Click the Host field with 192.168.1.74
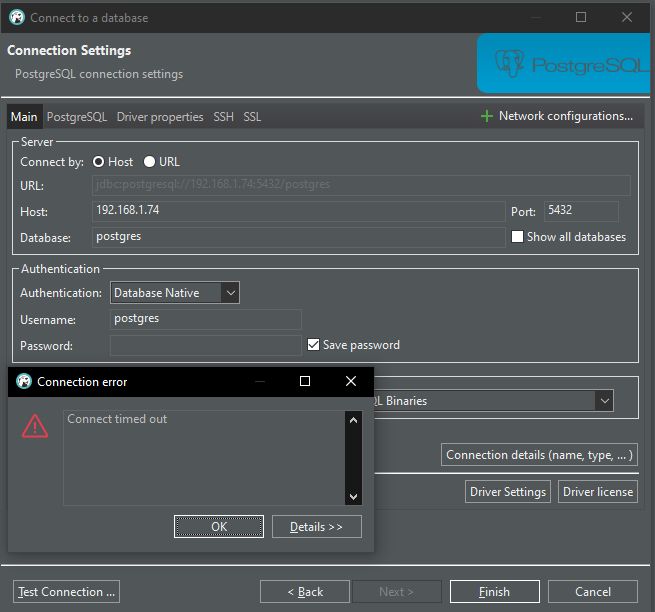This screenshot has height=612, width=655. coord(298,211)
